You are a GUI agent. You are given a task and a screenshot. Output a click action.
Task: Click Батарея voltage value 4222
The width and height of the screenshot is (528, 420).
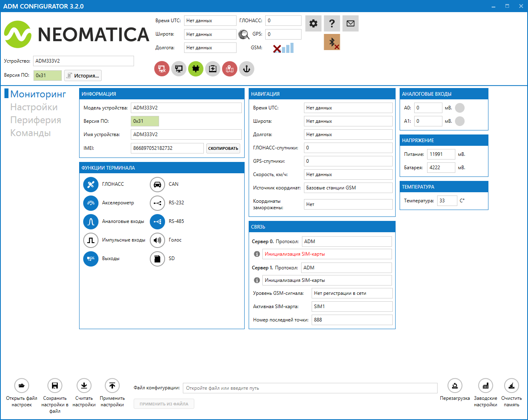click(441, 168)
